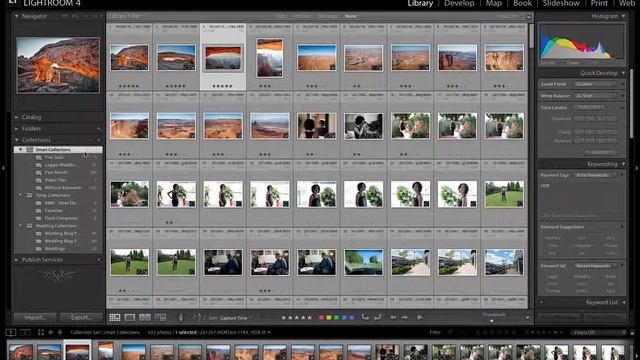This screenshot has height=360, width=640.
Task: Go back using filmstrip left arrow
Action: pos(51,333)
